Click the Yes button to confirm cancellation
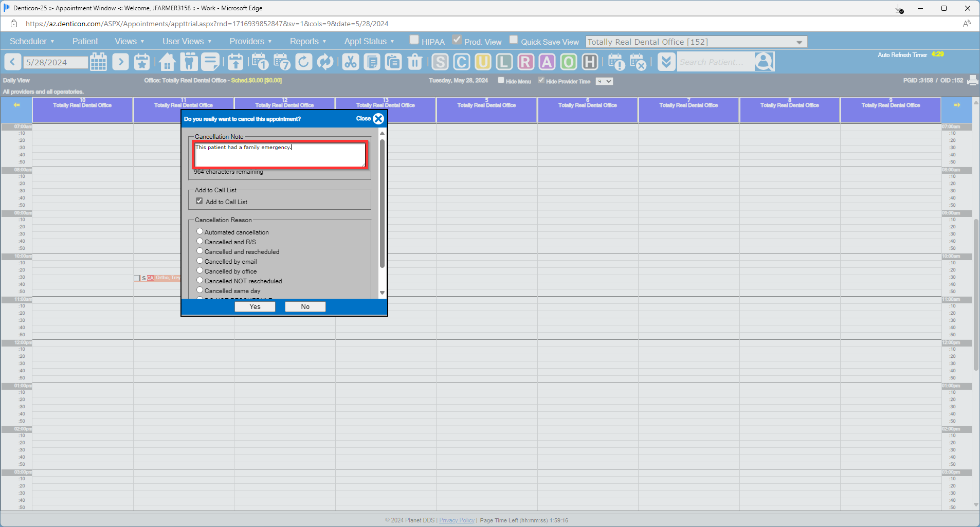The width and height of the screenshot is (980, 527). [255, 306]
